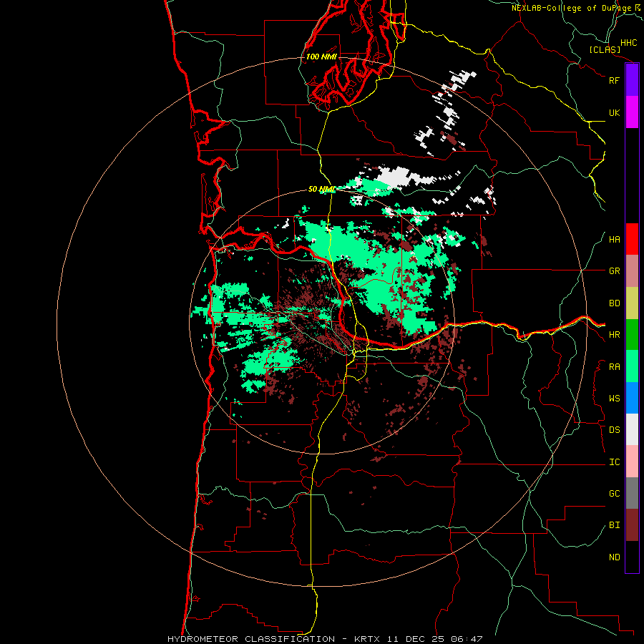Click the 'UK' legend label
Screen dimensions: 644x644
point(614,112)
